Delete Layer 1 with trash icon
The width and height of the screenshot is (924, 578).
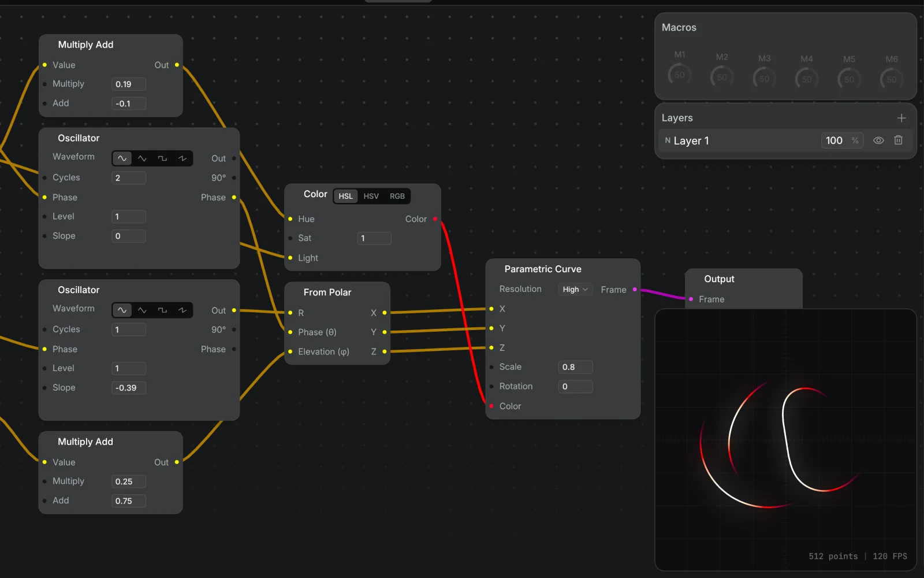point(898,140)
